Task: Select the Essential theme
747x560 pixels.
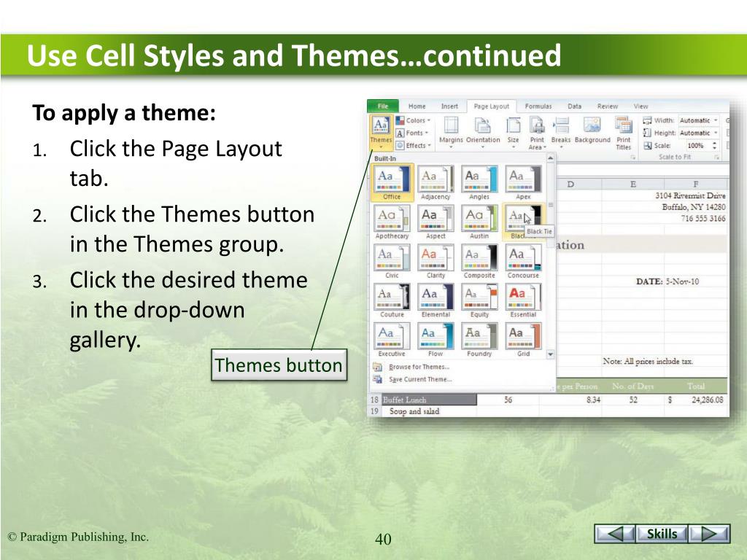Action: (523, 300)
